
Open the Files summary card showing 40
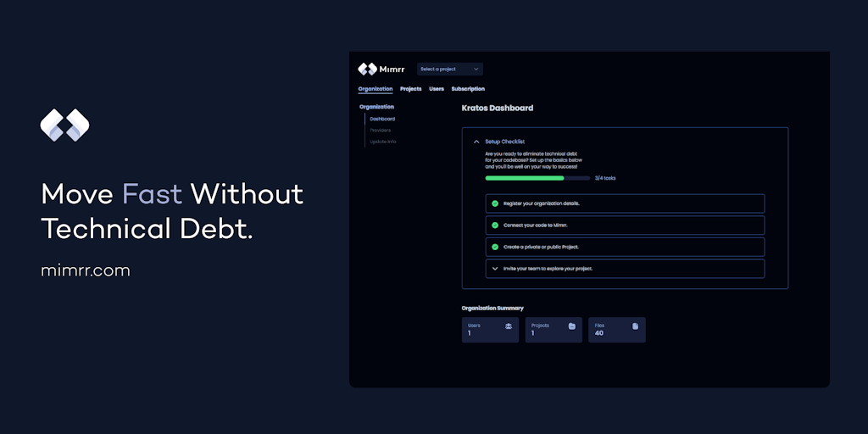click(617, 330)
